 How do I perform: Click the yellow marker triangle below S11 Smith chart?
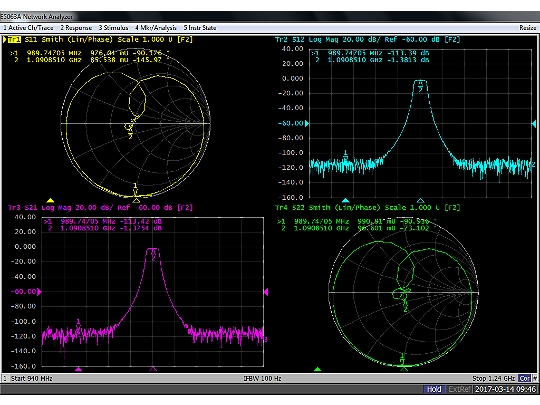pyautogui.click(x=50, y=200)
